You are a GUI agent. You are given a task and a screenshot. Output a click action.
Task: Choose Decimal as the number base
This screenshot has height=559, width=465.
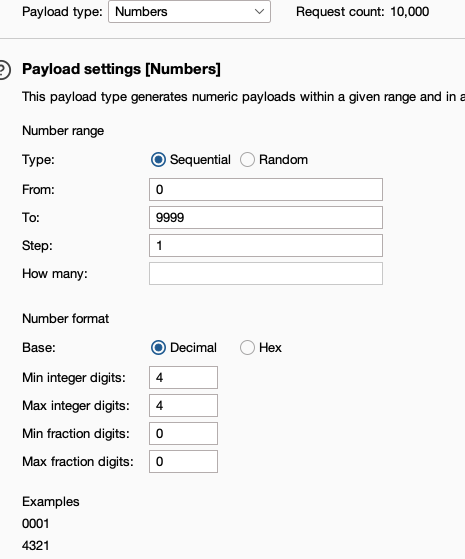[x=158, y=348]
